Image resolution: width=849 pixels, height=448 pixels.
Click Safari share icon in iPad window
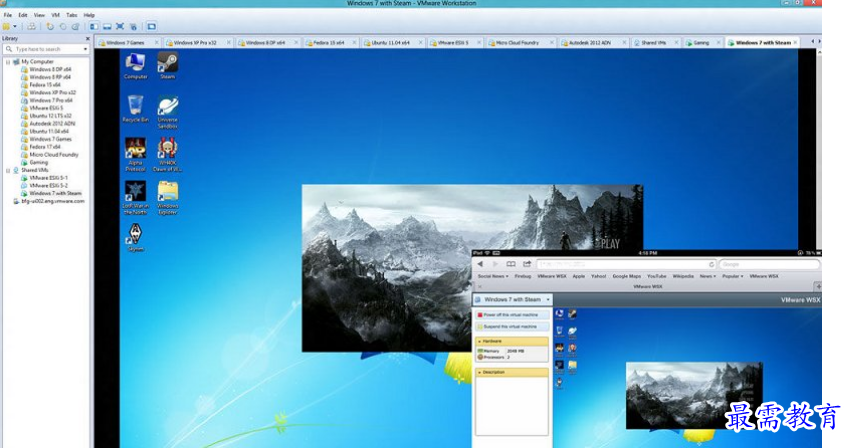[527, 264]
